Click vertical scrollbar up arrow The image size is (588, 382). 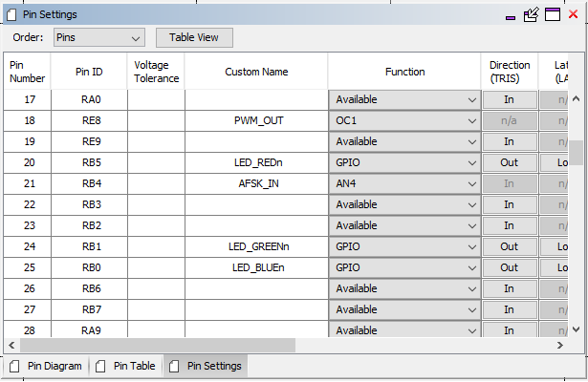click(577, 99)
